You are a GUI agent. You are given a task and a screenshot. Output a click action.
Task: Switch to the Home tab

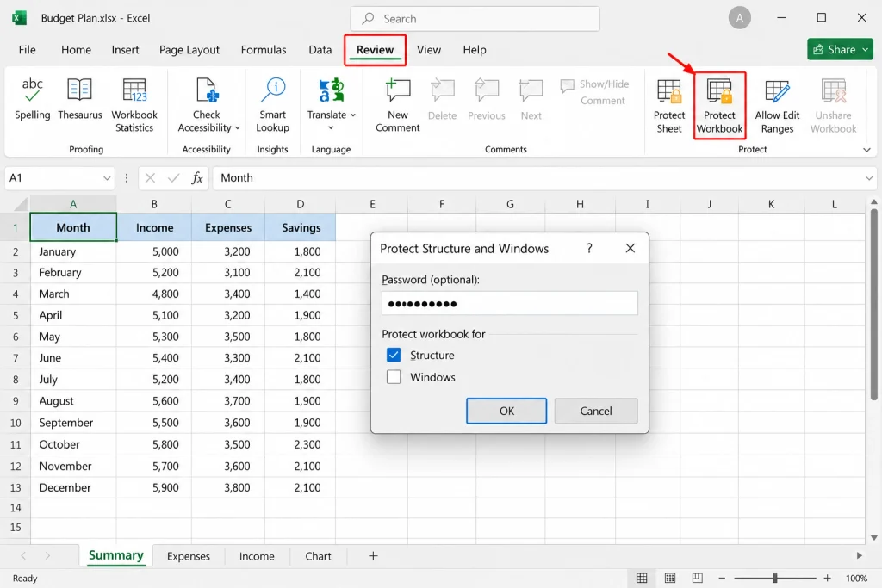pyautogui.click(x=76, y=49)
